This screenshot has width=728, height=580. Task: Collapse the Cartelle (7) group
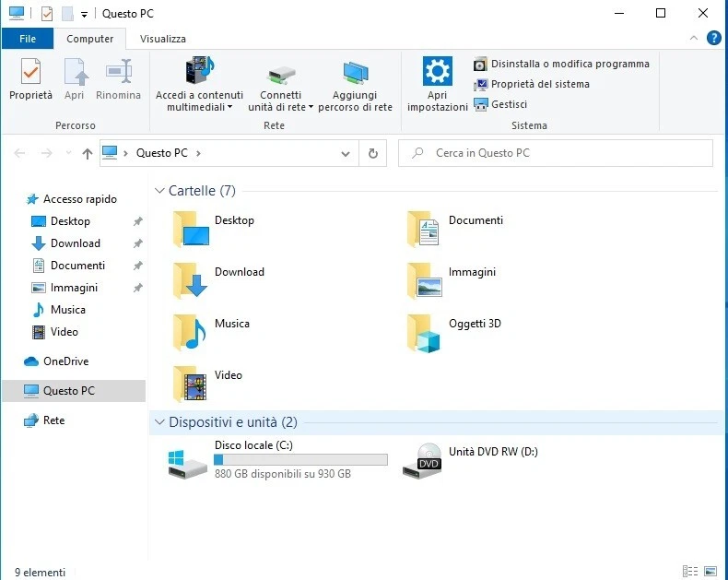(159, 191)
